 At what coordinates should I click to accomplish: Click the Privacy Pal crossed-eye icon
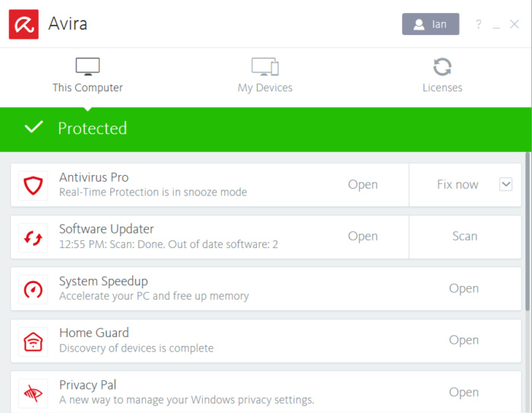[33, 394]
